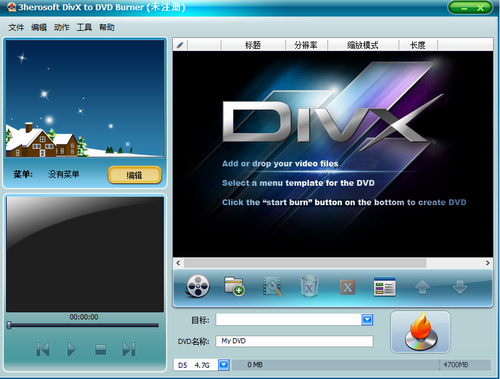Screen dimensions: 500x379
Task: Open the 动作 menu
Action: 61,27
